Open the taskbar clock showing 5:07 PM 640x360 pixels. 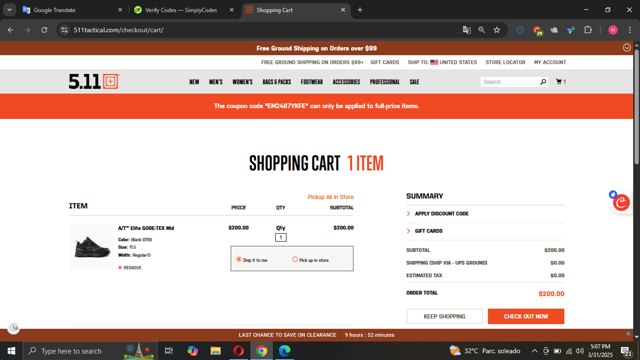click(x=600, y=351)
